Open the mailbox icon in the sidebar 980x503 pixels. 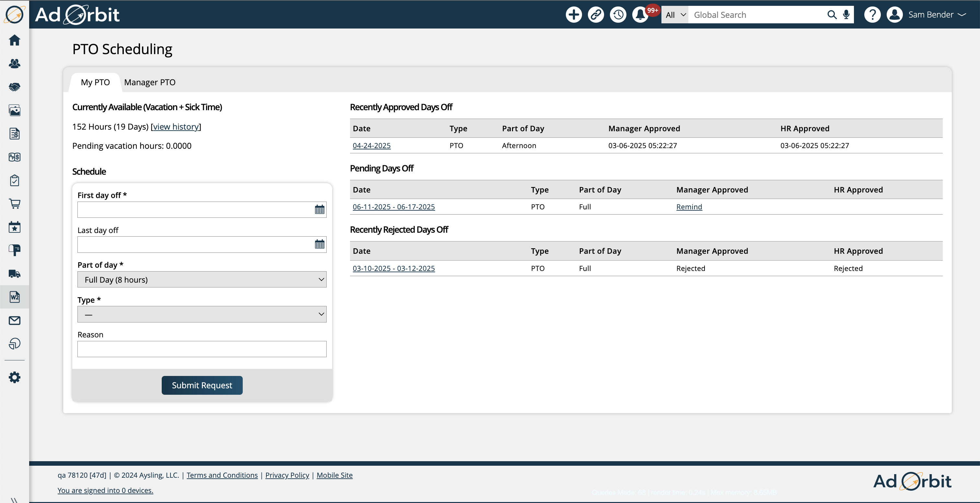pyautogui.click(x=15, y=250)
